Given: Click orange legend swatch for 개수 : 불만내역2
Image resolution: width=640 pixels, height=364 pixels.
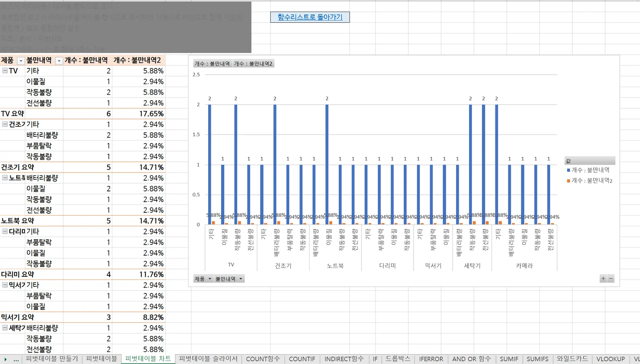Looking at the screenshot, I should click(x=568, y=181).
